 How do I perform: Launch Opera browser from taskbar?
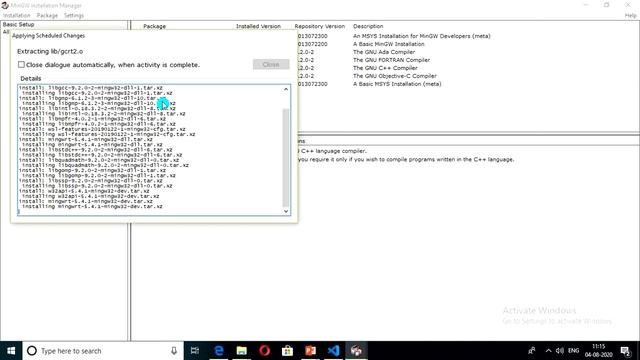point(264,351)
